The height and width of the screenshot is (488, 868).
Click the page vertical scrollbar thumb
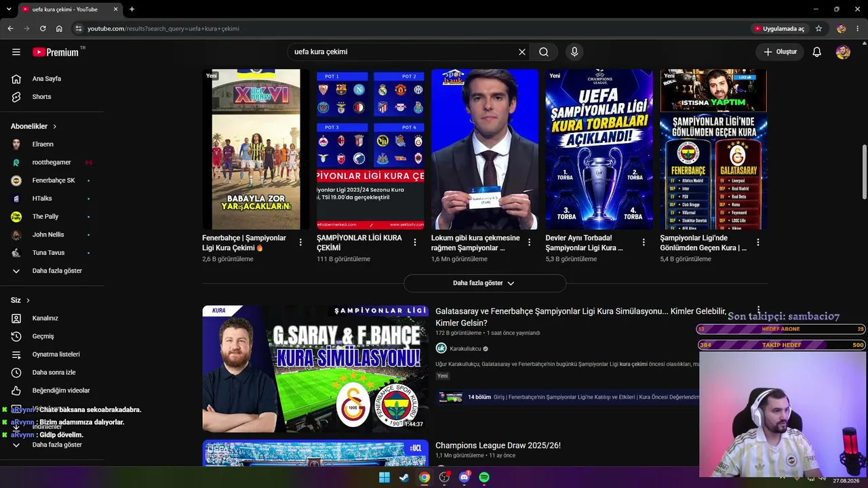click(x=864, y=171)
